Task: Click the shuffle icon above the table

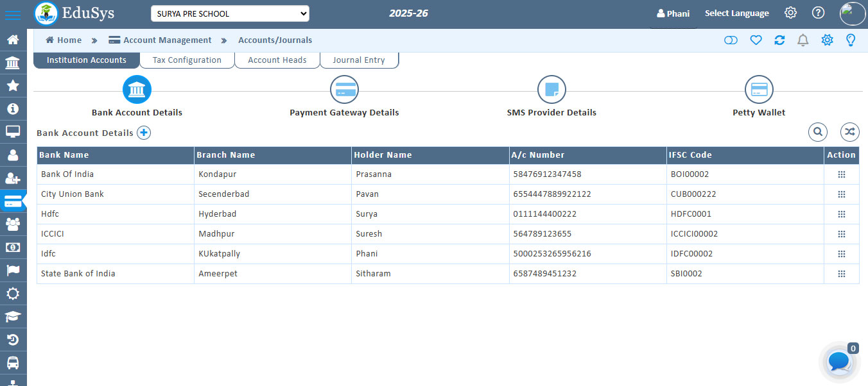Action: click(850, 132)
